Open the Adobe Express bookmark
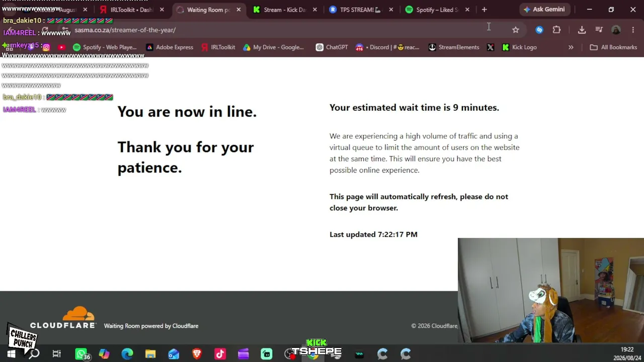This screenshot has height=362, width=644. point(170,47)
